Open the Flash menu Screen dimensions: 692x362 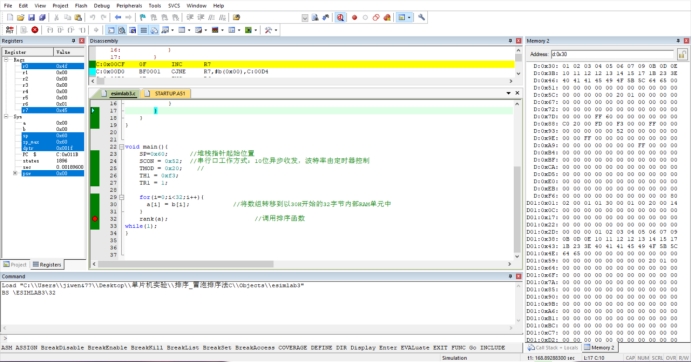pos(81,6)
